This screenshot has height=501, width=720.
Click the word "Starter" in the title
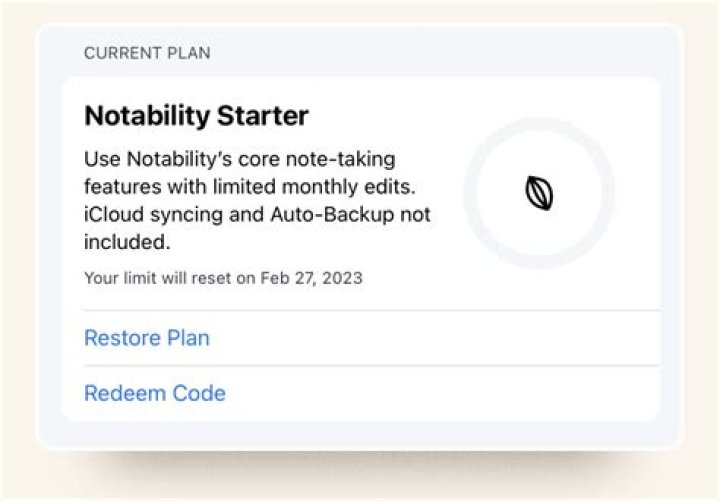(x=265, y=116)
